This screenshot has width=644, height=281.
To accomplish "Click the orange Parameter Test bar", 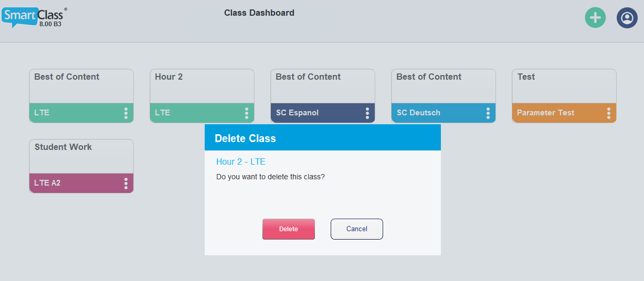I will [564, 113].
